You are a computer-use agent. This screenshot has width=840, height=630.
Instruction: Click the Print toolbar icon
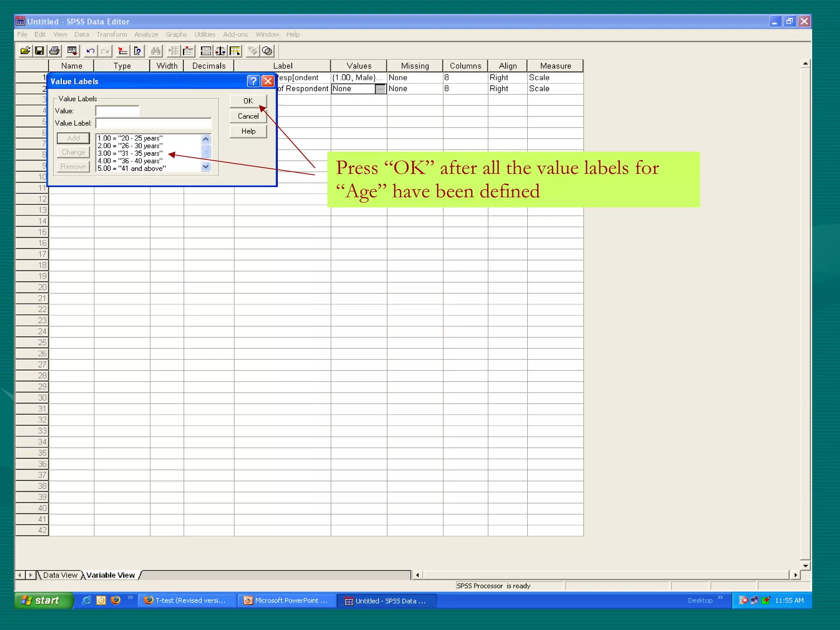tap(55, 51)
